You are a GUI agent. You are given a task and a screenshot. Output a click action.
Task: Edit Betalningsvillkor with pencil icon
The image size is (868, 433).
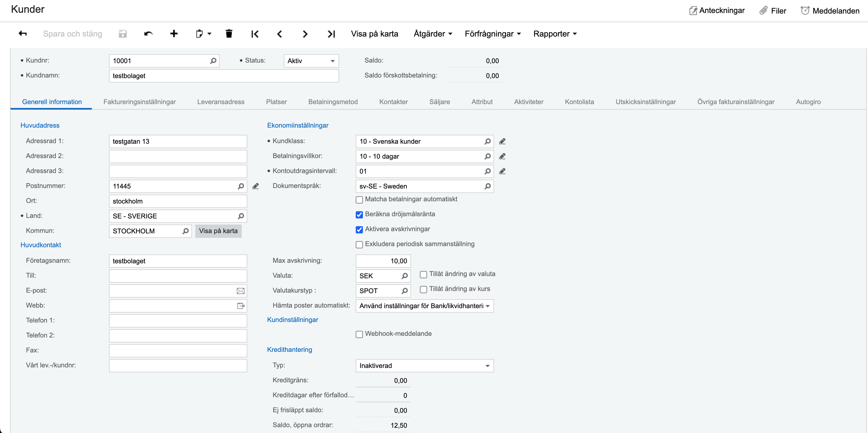click(502, 156)
